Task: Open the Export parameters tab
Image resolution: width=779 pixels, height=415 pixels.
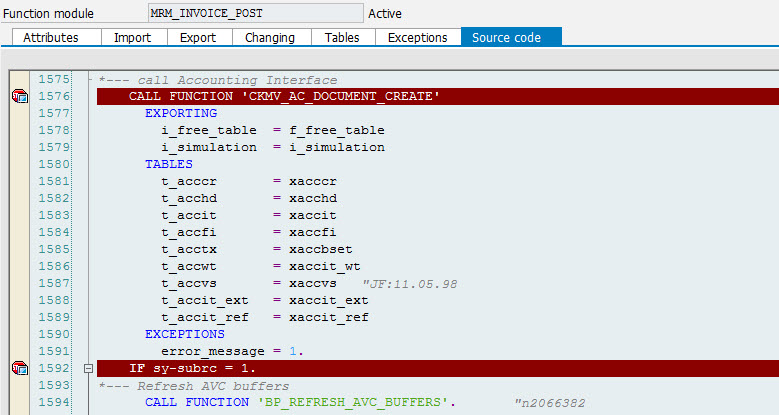Action: coord(198,37)
